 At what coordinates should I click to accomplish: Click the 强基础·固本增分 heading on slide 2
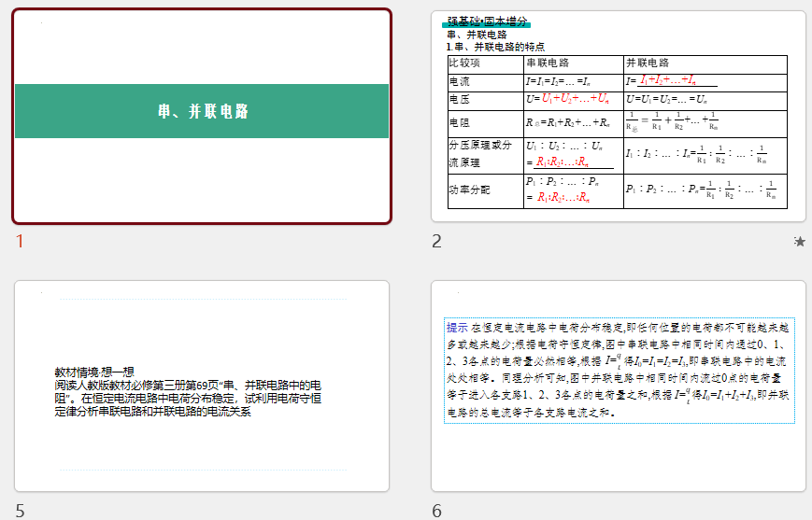click(487, 21)
